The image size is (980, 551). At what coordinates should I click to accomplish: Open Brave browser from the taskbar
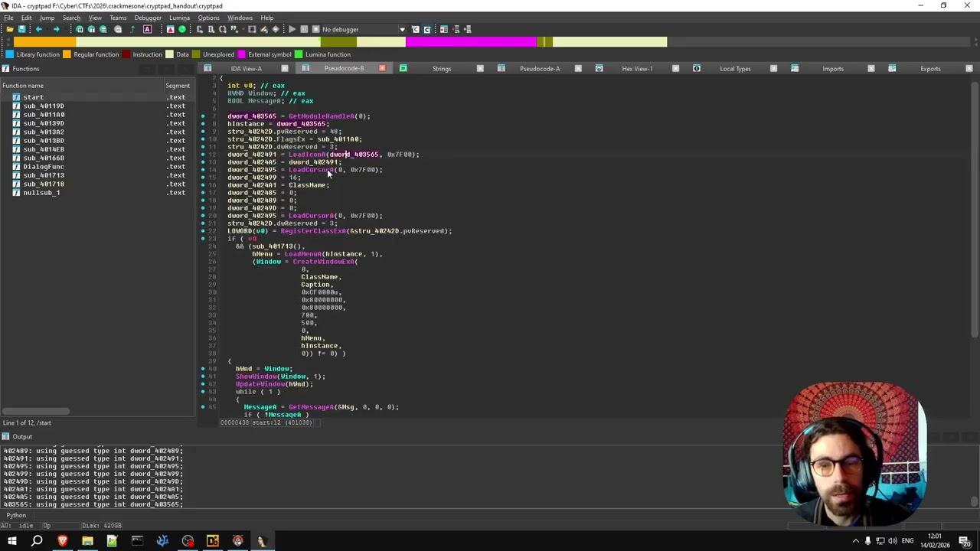(x=63, y=541)
